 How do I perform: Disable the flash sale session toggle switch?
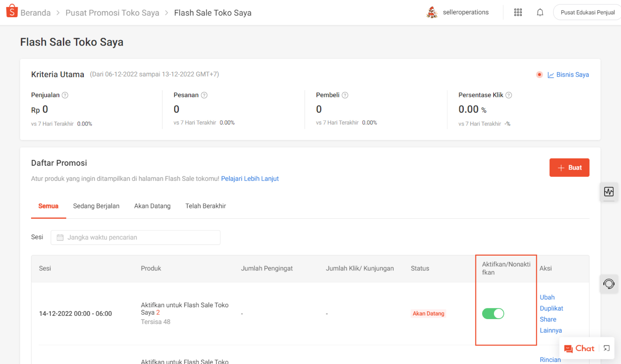pos(493,313)
